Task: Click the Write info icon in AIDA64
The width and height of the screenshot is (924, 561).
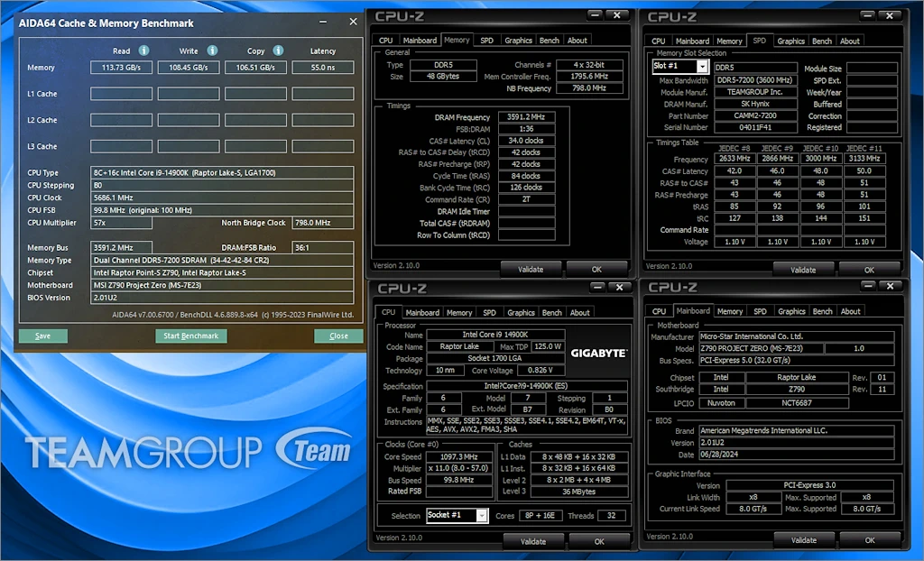Action: click(212, 51)
